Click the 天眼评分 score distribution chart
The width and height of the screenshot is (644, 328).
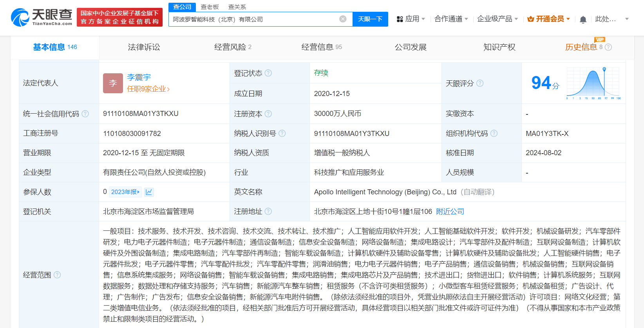(x=593, y=83)
